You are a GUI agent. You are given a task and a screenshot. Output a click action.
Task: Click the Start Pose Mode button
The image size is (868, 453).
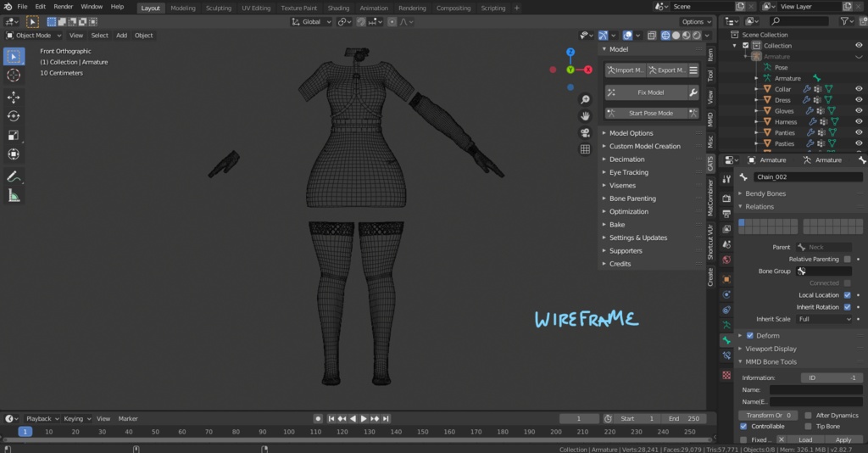650,113
